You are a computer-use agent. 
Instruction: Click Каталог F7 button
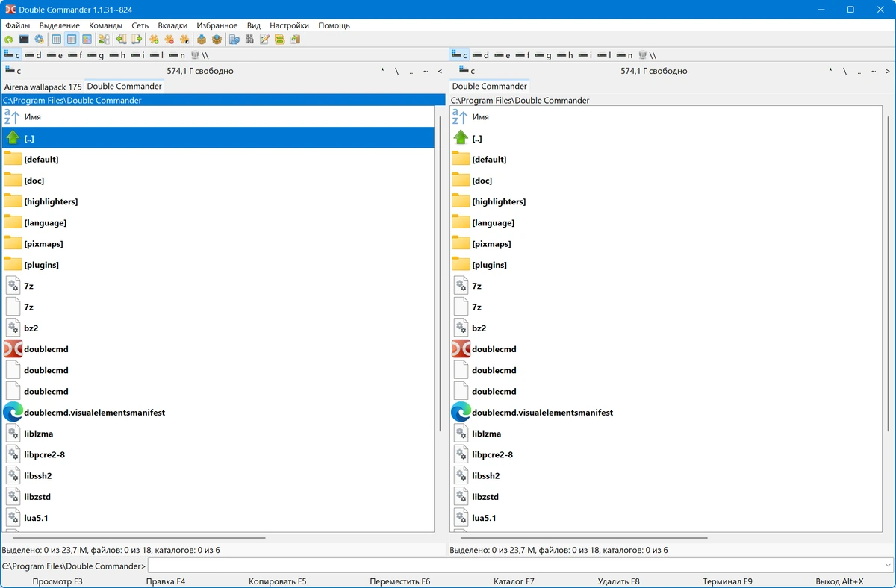pos(514,581)
